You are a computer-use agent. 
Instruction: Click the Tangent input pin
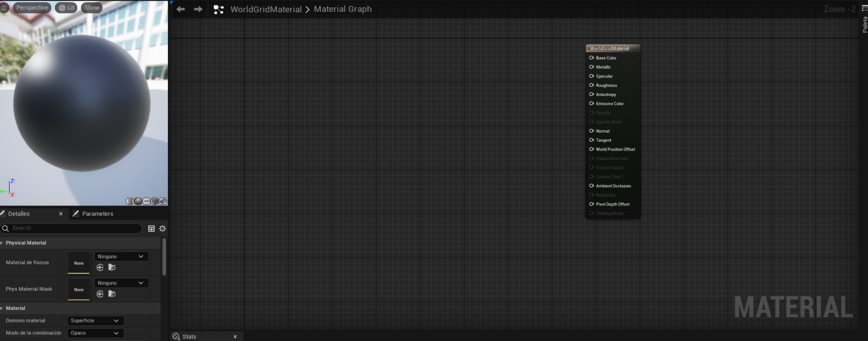[x=592, y=140]
